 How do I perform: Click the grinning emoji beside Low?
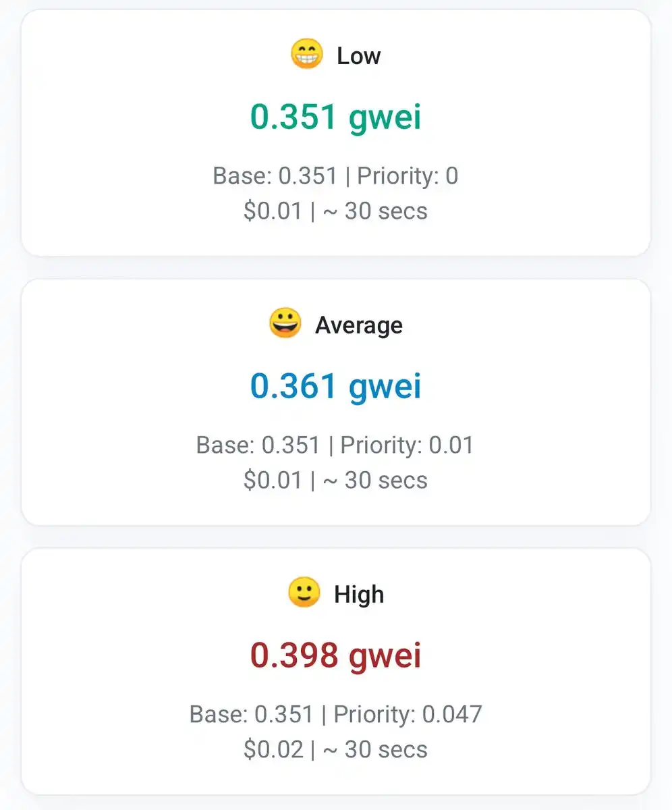307,55
